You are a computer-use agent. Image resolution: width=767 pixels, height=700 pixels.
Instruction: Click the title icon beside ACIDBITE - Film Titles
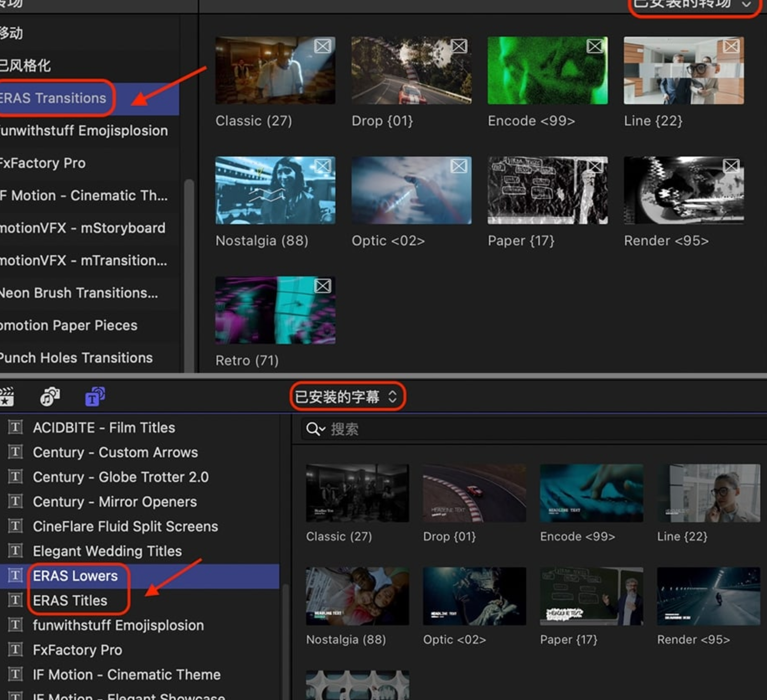pos(15,427)
